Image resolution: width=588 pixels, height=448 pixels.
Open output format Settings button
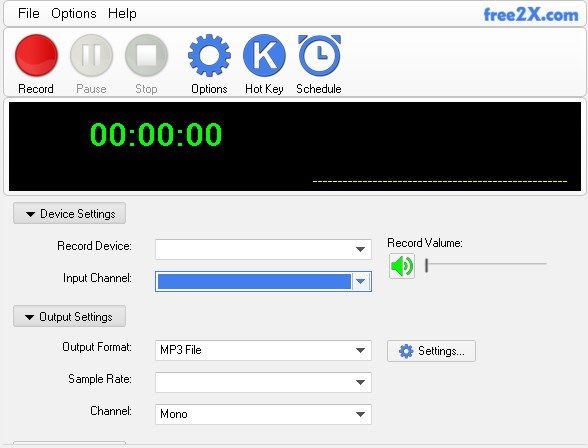click(x=431, y=351)
